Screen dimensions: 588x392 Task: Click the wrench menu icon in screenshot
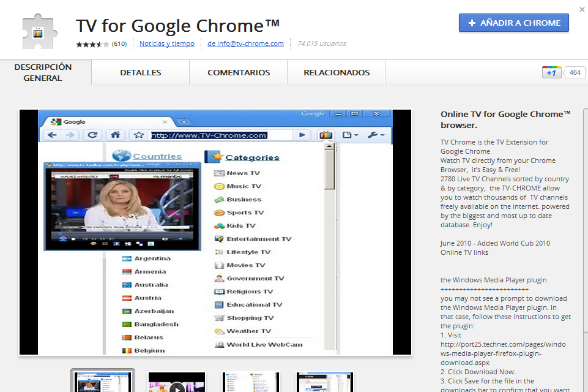(x=376, y=135)
